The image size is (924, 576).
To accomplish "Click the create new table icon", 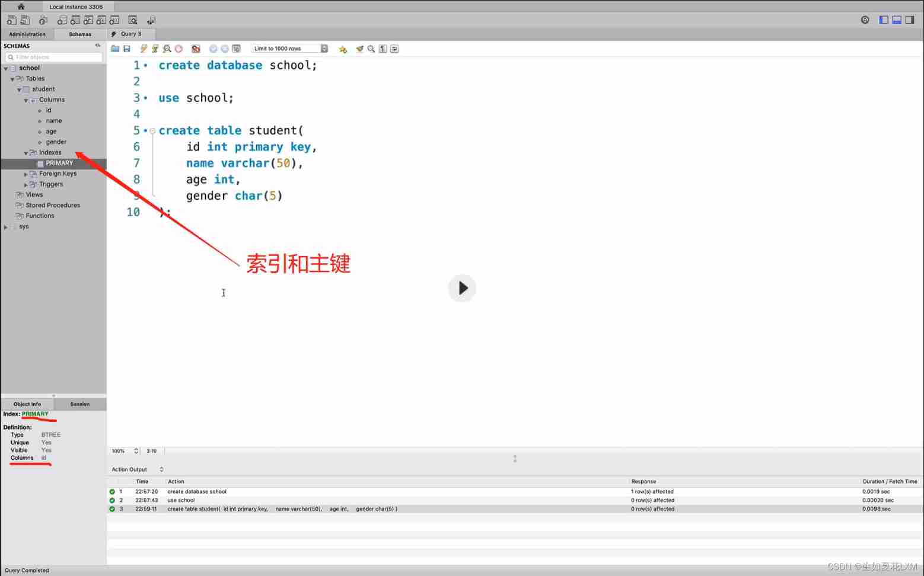I will click(x=75, y=20).
